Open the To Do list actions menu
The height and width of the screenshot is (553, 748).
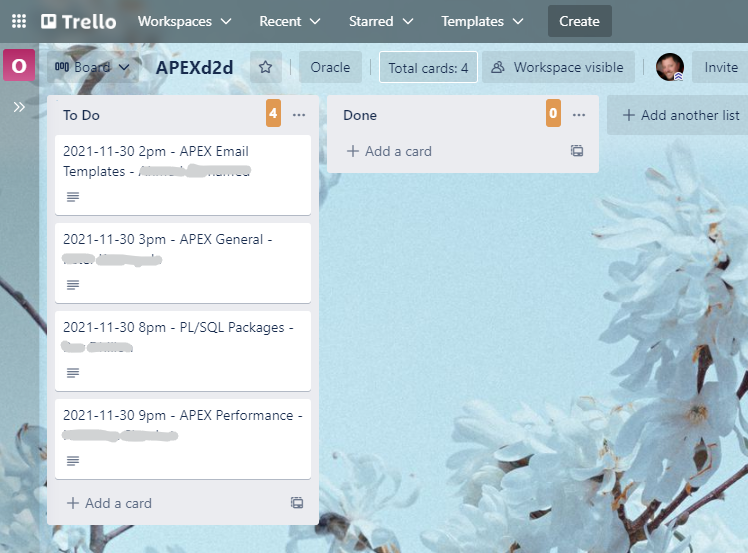(299, 115)
